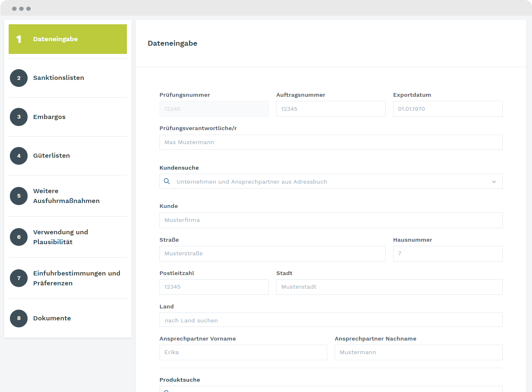Open Einfuhrbestimmungen und Präferenzen step label
Screen dimensions: 532x392
(77, 278)
